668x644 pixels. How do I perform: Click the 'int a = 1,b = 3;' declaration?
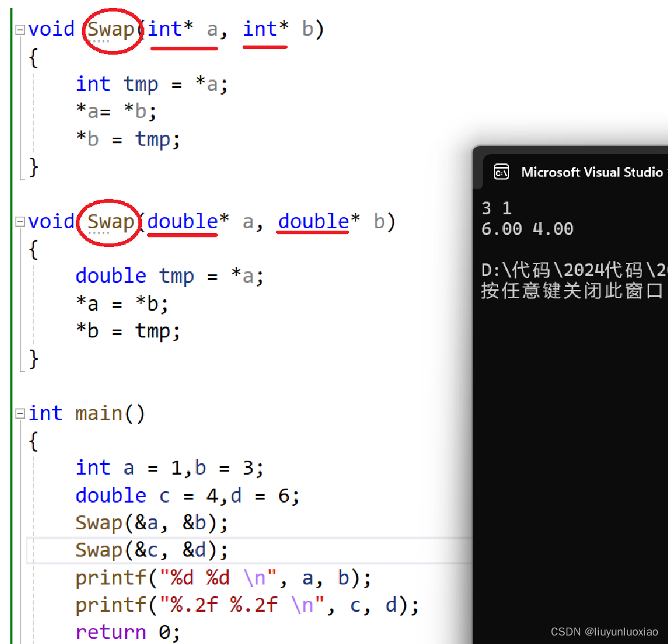[169, 468]
